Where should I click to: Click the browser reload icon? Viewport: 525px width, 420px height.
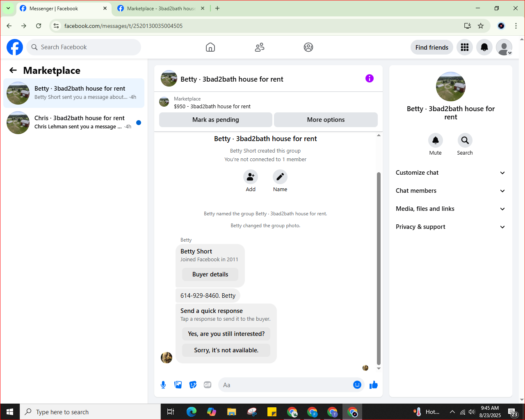39,26
